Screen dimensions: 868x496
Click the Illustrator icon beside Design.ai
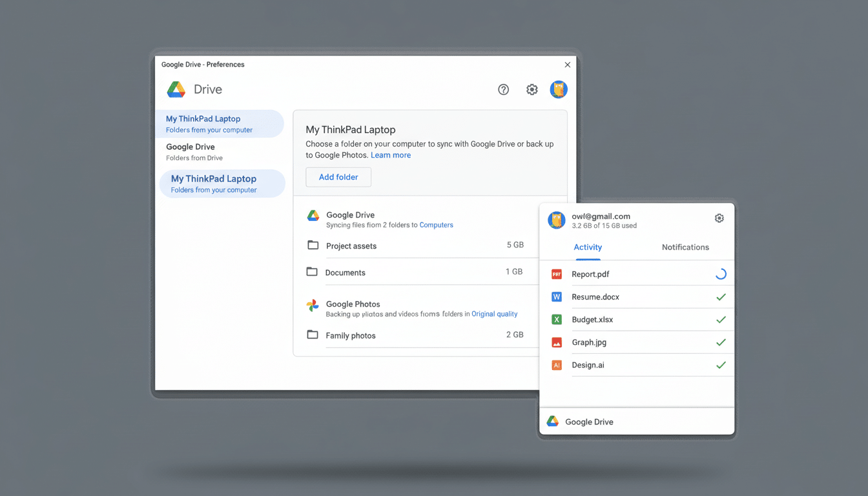click(x=556, y=364)
